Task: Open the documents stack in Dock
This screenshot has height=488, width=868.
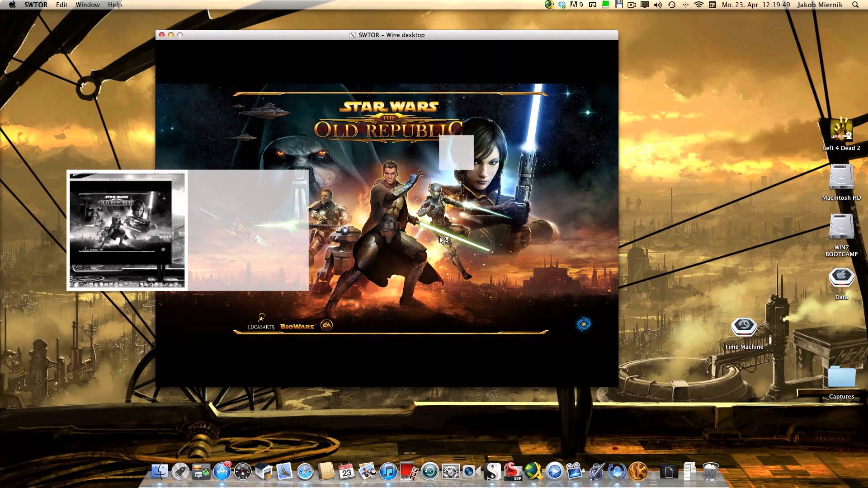Action: (689, 472)
